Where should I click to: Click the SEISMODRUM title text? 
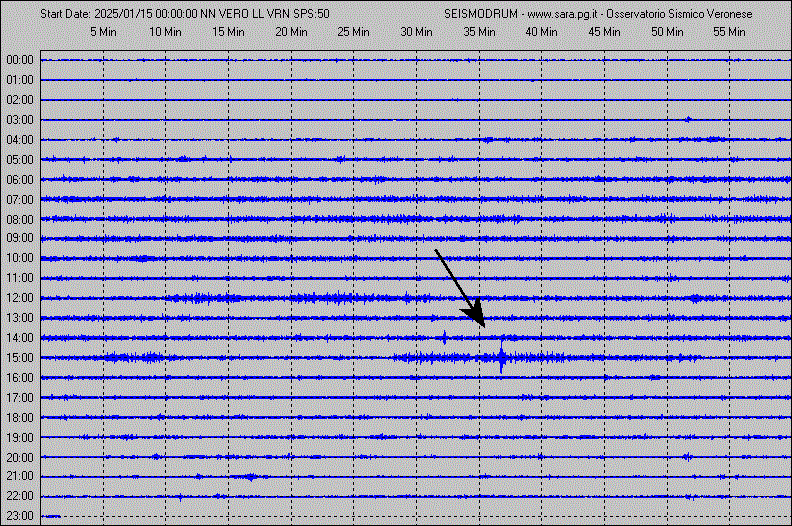pyautogui.click(x=481, y=14)
